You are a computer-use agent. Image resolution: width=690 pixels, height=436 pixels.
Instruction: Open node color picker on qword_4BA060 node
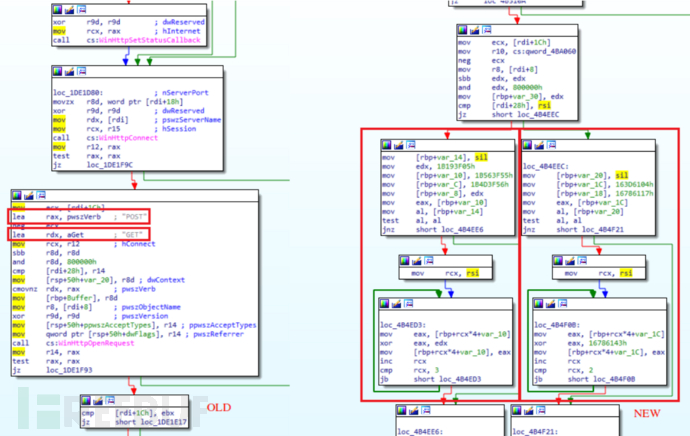pos(464,32)
